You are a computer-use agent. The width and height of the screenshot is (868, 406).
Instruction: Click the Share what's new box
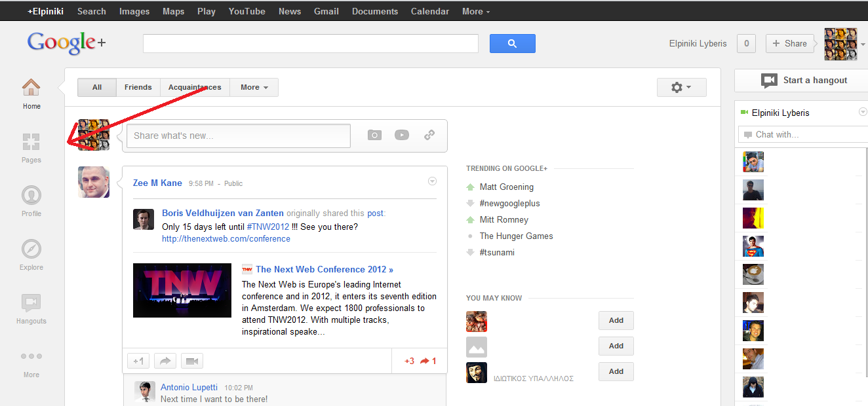239,136
